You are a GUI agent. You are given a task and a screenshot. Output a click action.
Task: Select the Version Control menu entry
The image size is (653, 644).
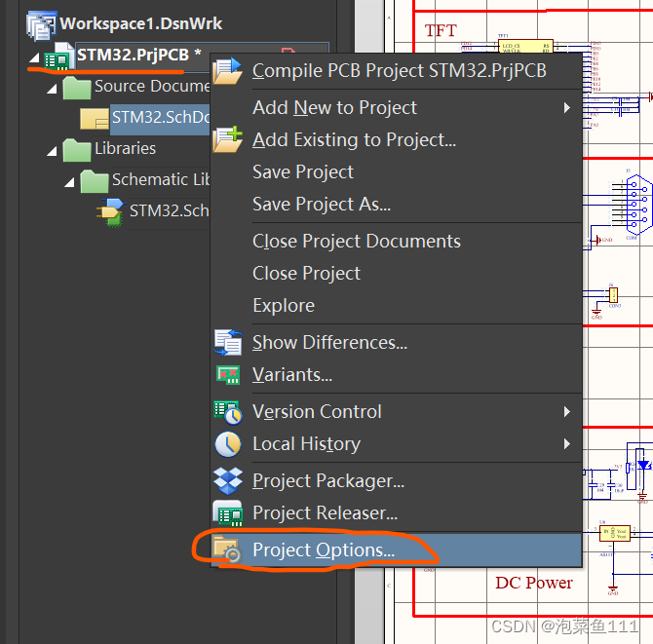click(x=396, y=412)
